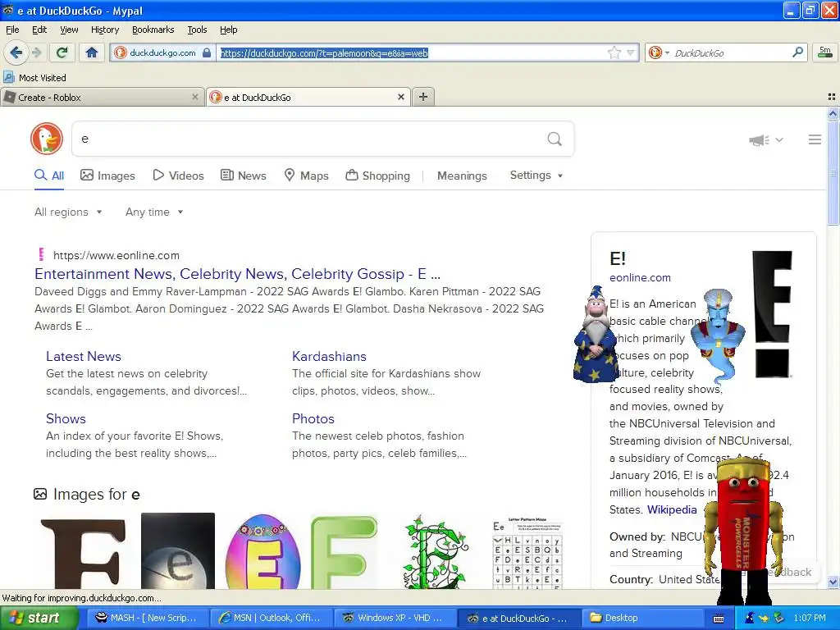Bookmark this page with the star icon
The height and width of the screenshot is (630, 840).
tap(614, 52)
